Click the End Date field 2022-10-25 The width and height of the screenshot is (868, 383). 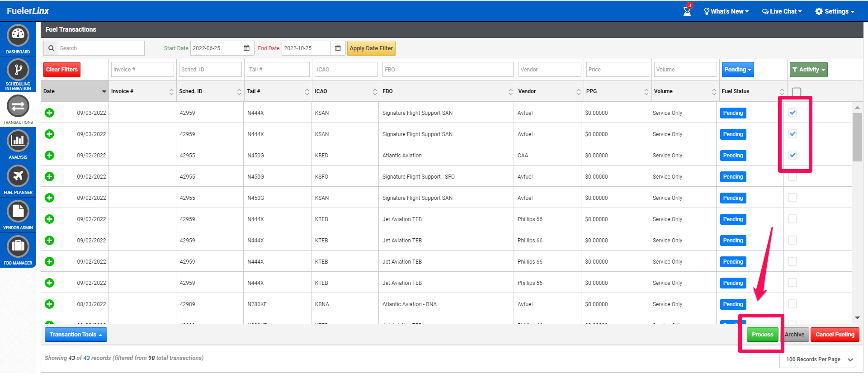click(306, 48)
